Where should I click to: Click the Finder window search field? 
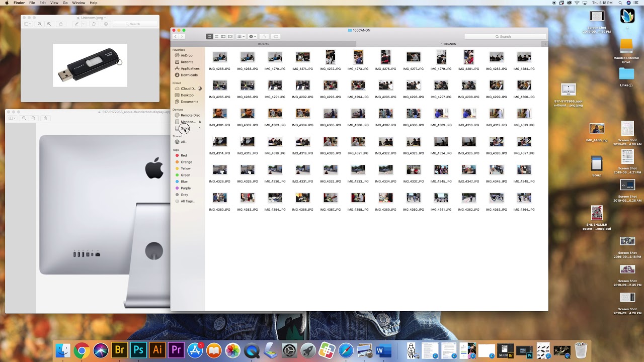click(x=505, y=36)
